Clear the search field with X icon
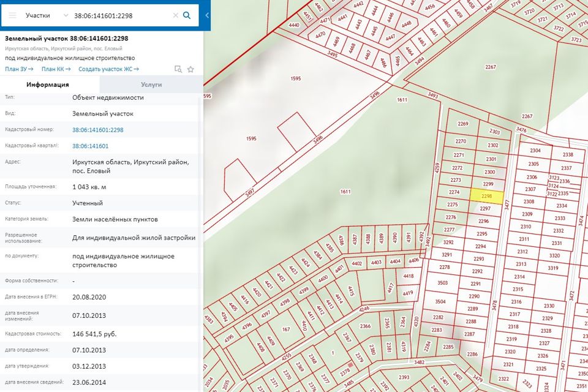This screenshot has width=588, height=392. [x=176, y=15]
